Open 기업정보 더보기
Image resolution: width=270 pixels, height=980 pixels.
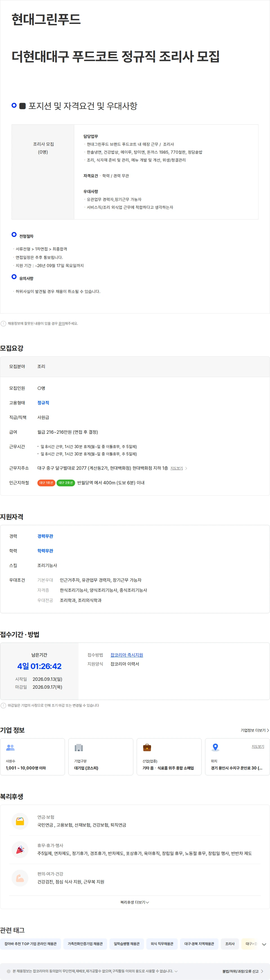pyautogui.click(x=255, y=730)
